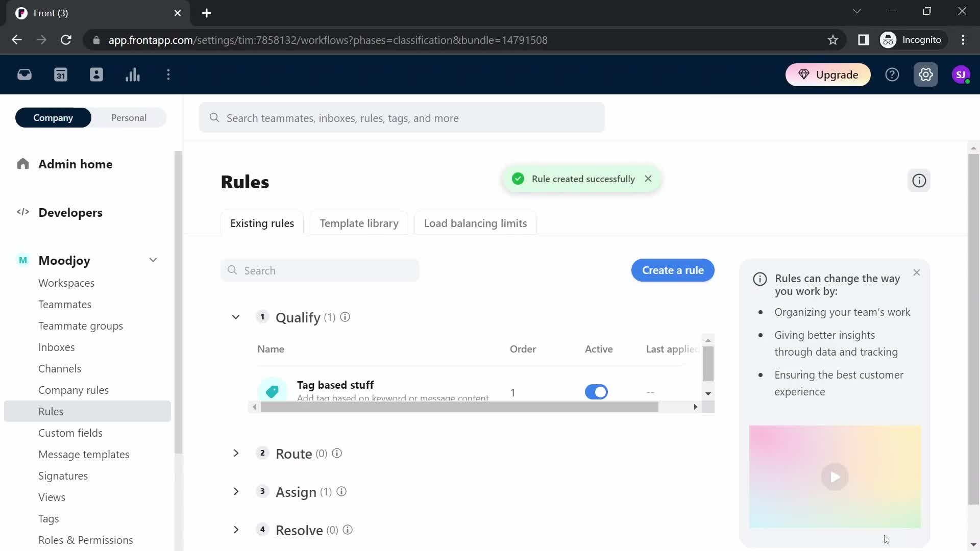Image resolution: width=980 pixels, height=551 pixels.
Task: Navigate to Developers section
Action: (70, 213)
